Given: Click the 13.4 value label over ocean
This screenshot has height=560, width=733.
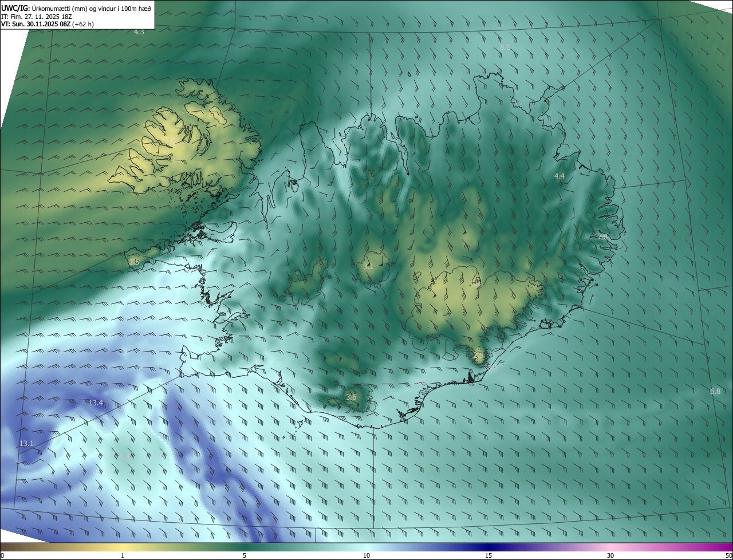Looking at the screenshot, I should click(96, 403).
